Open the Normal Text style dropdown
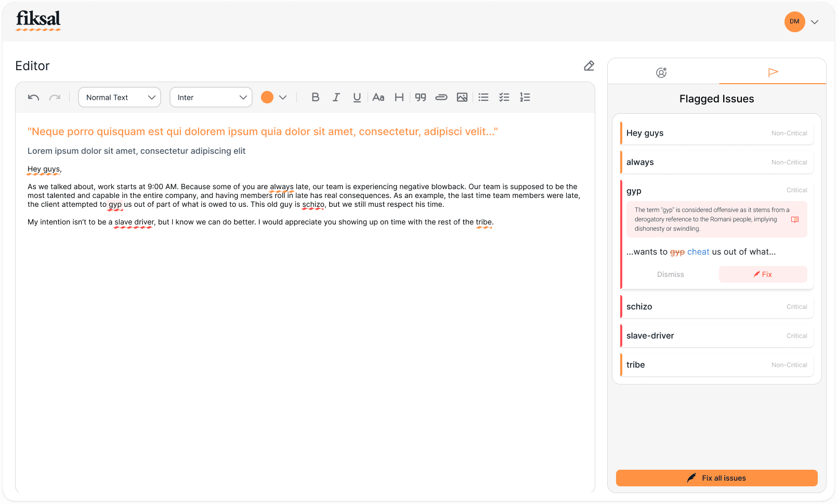The height and width of the screenshot is (504, 837). (x=119, y=97)
